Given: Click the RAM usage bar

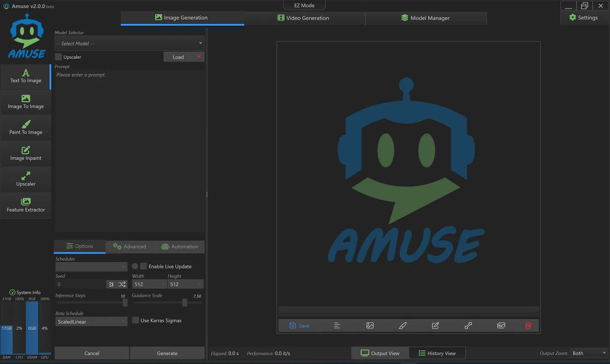Looking at the screenshot, I should [6, 328].
